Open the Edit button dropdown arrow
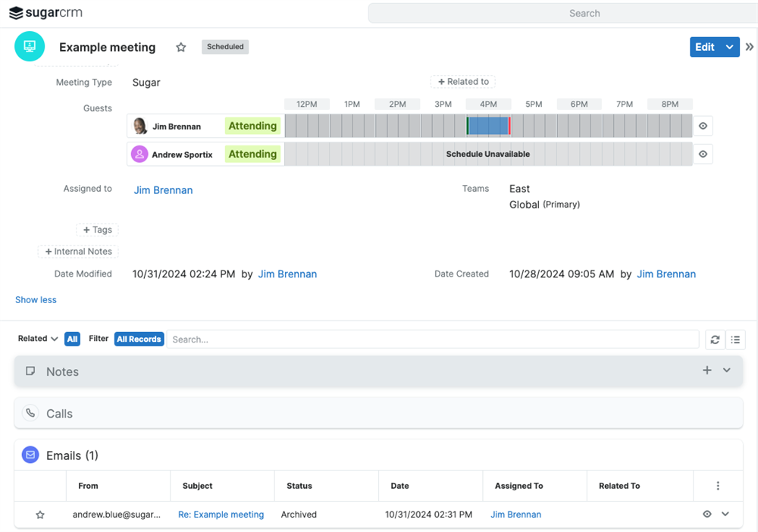This screenshot has height=532, width=758. [729, 47]
